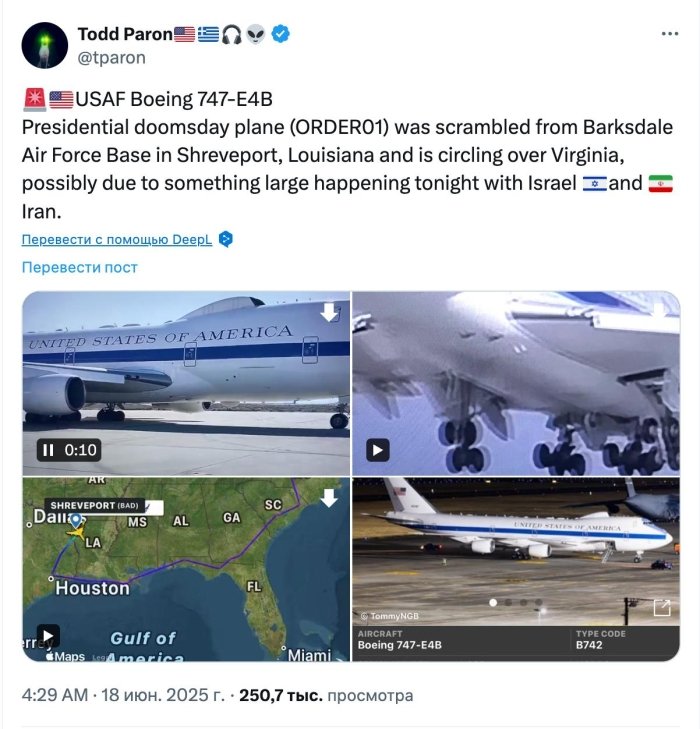The height and width of the screenshot is (729, 700).
Task: Download the first video via arrow icon
Action: (x=329, y=312)
